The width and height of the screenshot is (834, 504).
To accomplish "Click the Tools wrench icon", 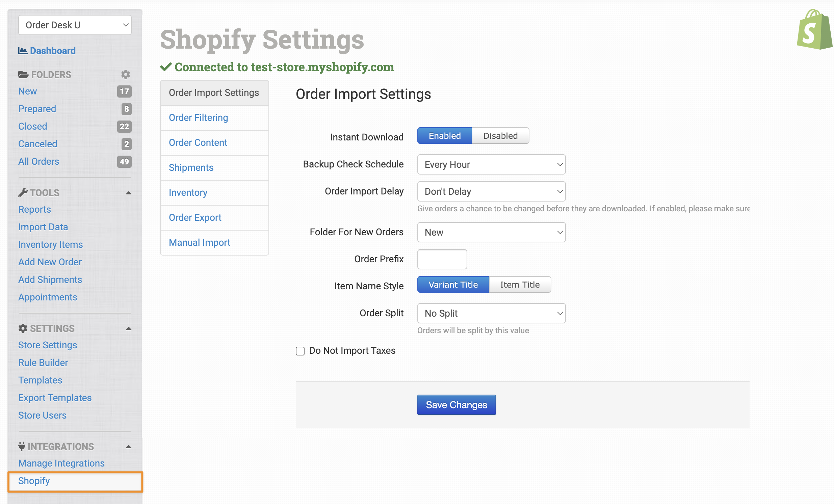I will coord(23,193).
